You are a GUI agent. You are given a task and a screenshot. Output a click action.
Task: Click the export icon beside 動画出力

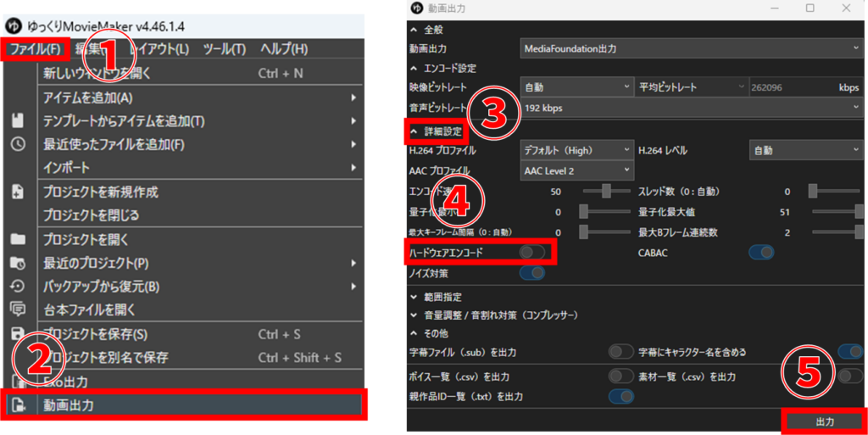[18, 405]
